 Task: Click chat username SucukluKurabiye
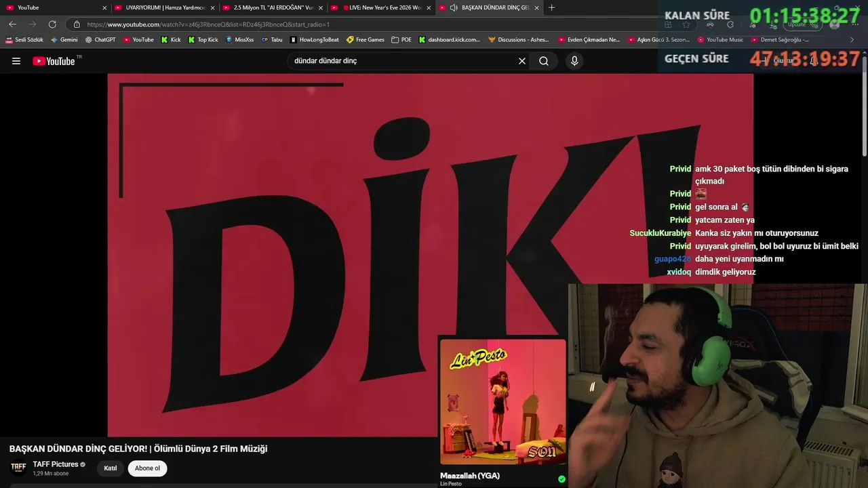[660, 233]
